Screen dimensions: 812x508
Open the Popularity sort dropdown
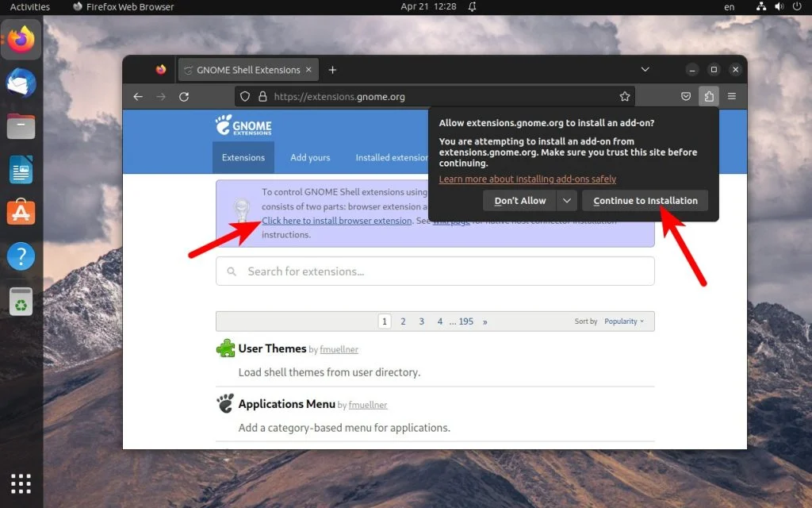click(624, 321)
